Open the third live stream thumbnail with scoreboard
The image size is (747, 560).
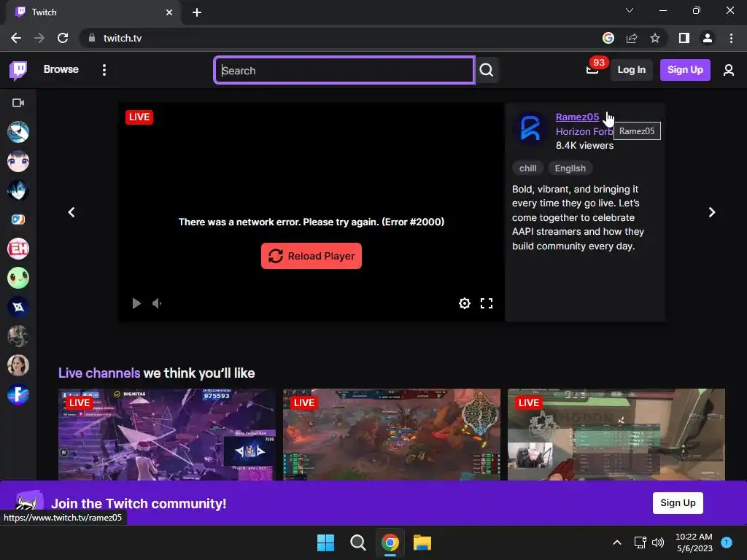(x=616, y=435)
